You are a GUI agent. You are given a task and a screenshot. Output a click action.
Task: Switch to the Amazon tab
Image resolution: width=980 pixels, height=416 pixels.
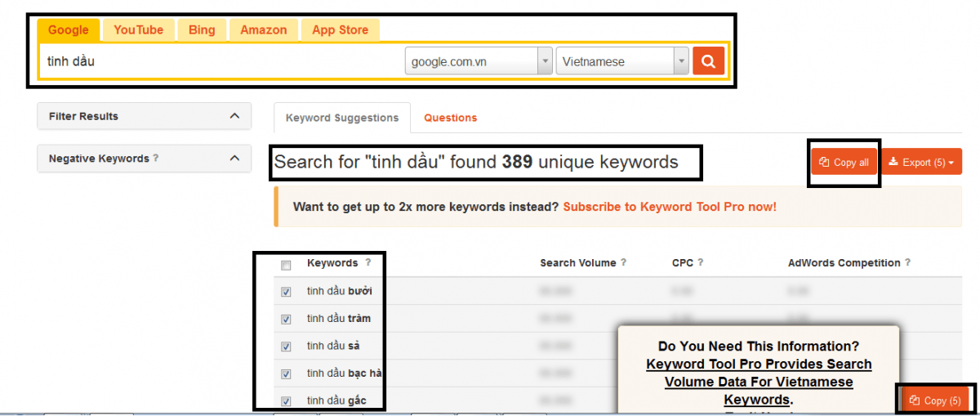(264, 30)
